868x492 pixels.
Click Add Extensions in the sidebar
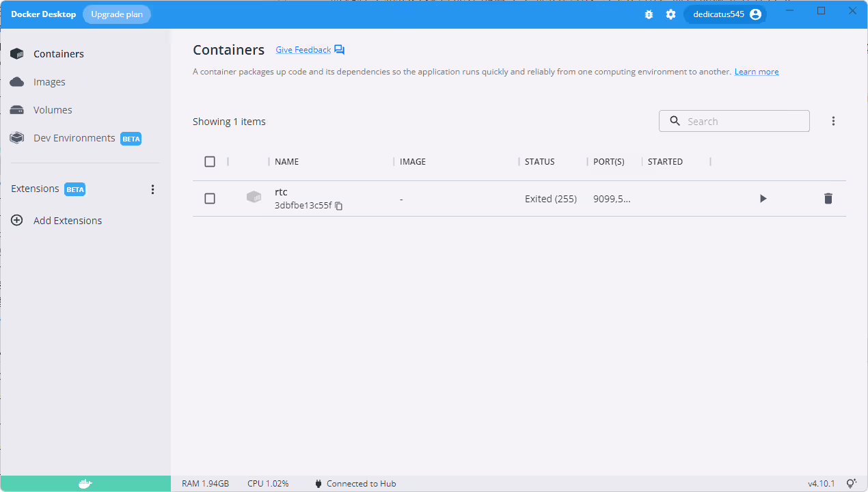[x=68, y=221]
